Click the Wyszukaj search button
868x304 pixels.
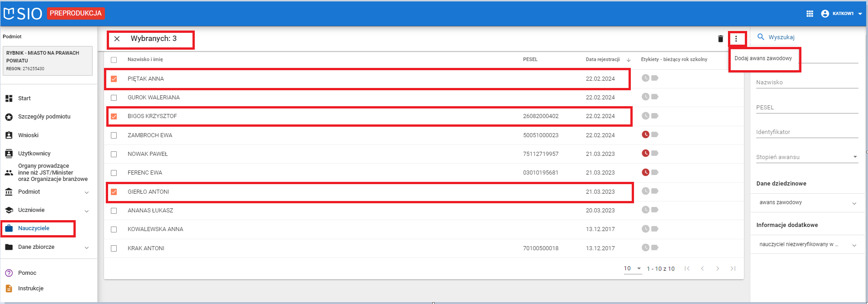coord(776,37)
